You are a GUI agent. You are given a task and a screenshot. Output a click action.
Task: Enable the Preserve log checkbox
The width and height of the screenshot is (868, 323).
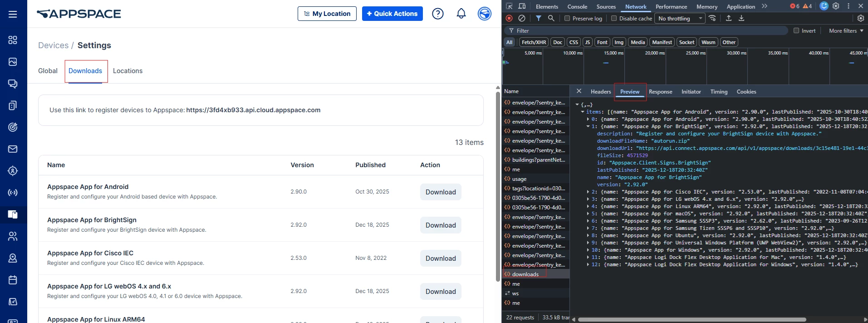click(x=567, y=18)
